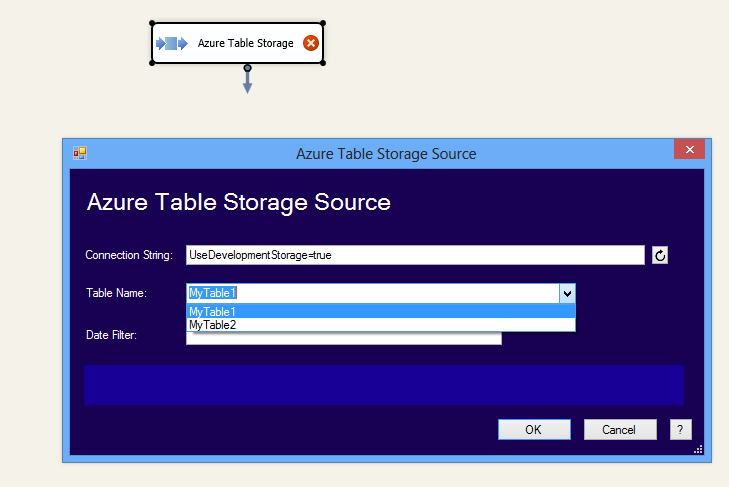Open help with the ? button

click(x=681, y=429)
